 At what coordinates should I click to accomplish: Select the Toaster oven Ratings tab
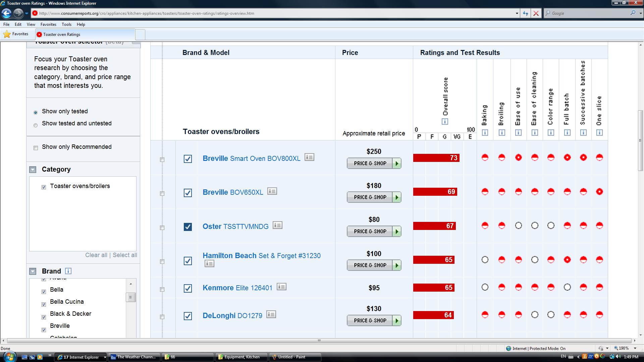85,34
